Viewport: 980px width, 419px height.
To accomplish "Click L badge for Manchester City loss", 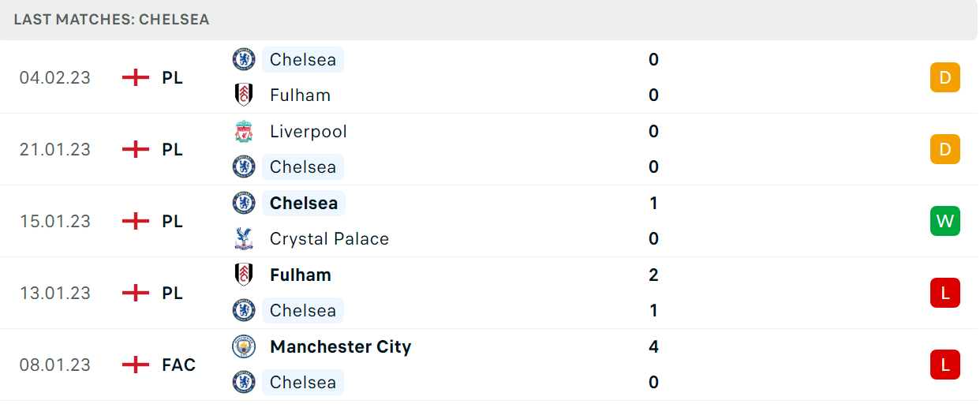I will click(945, 365).
